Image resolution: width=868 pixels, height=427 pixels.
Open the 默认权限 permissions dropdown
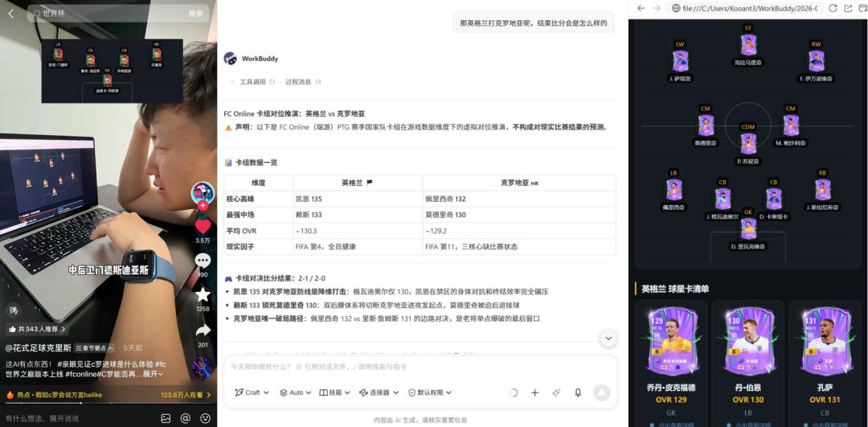429,392
